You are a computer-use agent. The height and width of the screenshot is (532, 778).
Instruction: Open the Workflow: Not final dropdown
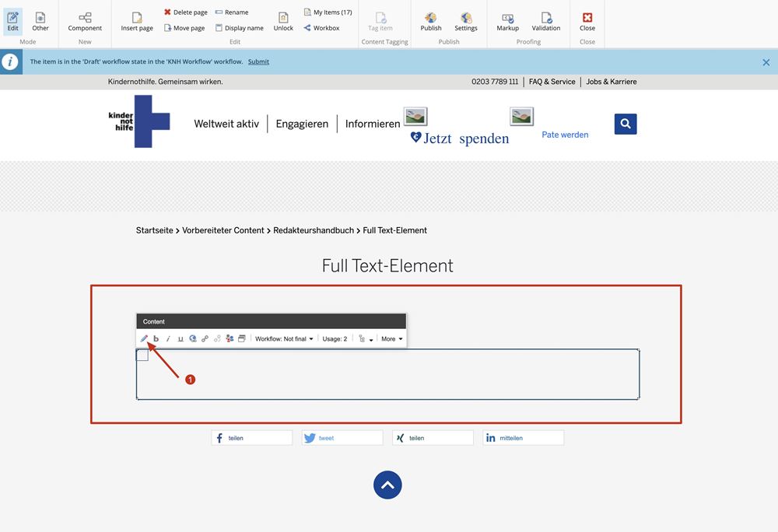coord(284,339)
